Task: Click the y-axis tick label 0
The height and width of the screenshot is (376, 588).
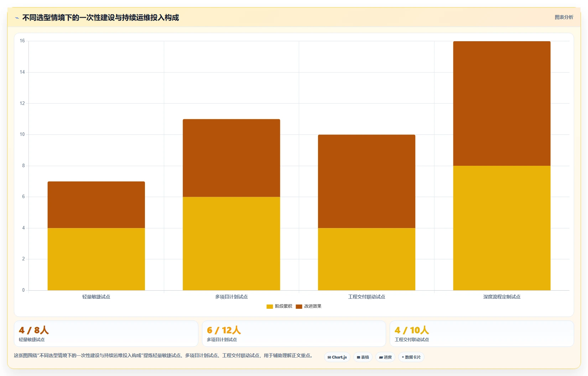Action: click(x=24, y=290)
